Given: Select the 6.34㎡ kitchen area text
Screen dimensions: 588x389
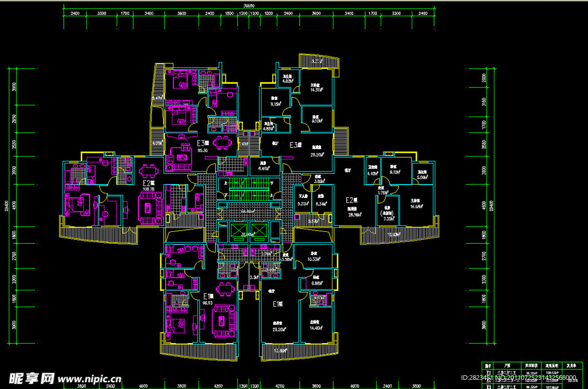Looking at the screenshot, I should (322, 204).
